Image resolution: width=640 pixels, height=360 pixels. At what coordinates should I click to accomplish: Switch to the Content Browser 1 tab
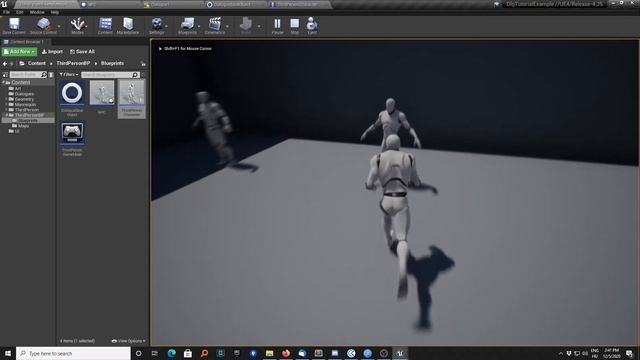pos(25,42)
